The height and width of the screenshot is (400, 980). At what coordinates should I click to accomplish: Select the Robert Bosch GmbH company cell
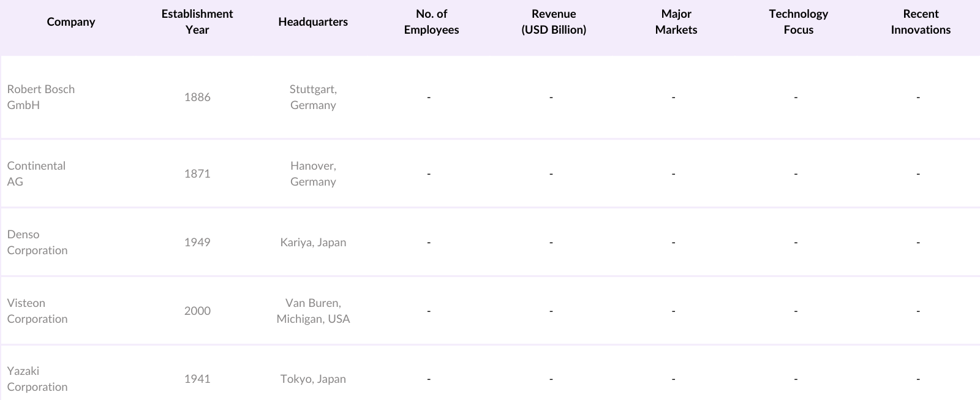pyautogui.click(x=40, y=97)
